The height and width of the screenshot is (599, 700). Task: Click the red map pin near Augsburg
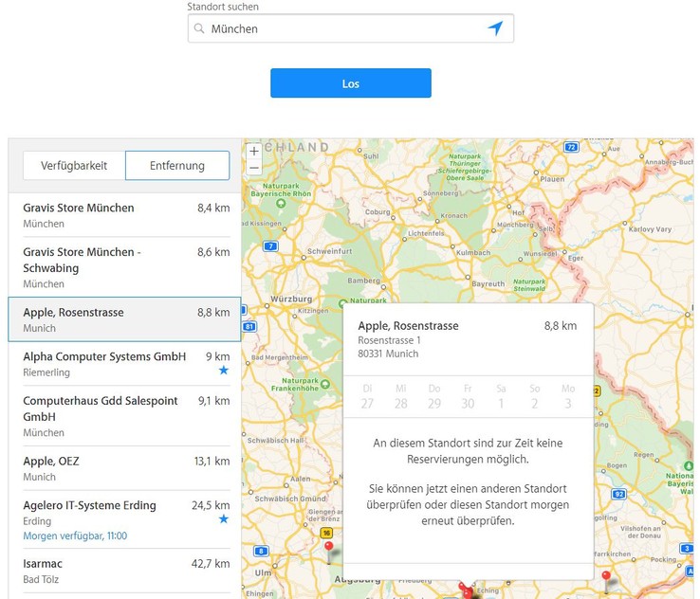click(x=329, y=552)
